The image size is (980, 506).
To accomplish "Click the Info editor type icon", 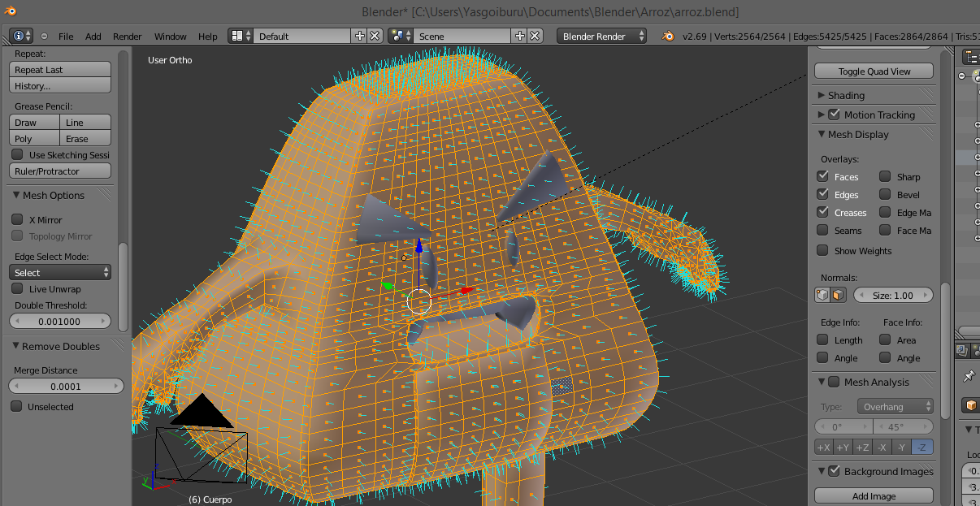I will click(19, 36).
